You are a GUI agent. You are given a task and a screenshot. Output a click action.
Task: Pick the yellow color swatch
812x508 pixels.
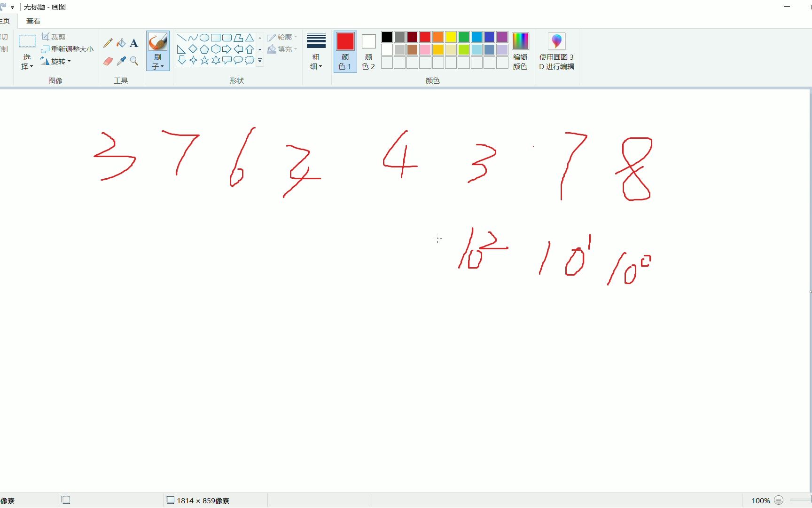click(451, 37)
